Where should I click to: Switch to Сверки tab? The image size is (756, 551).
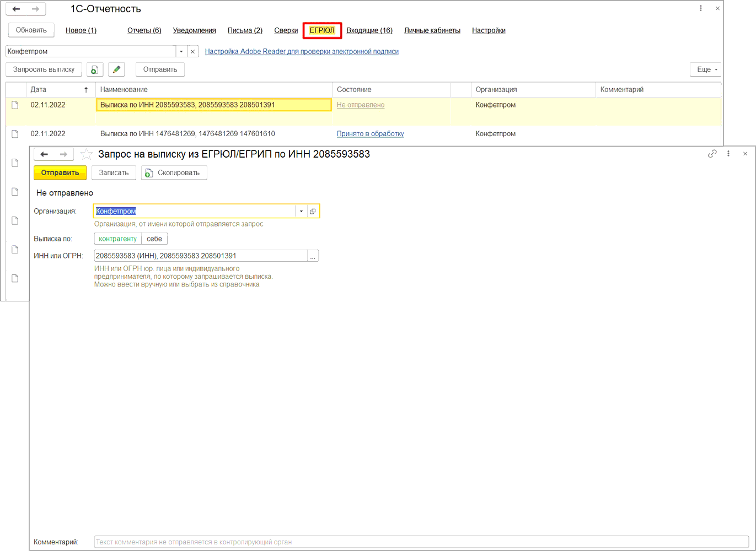[286, 31]
